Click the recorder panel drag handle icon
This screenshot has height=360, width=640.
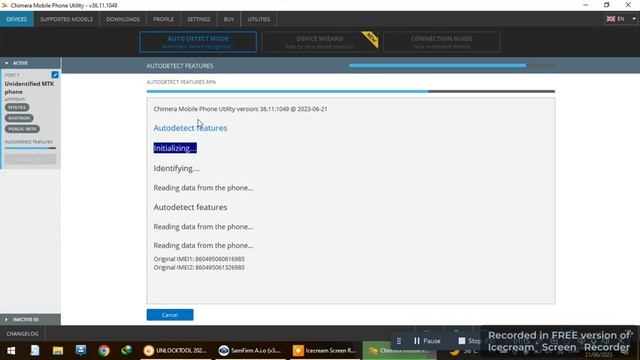[x=399, y=341]
